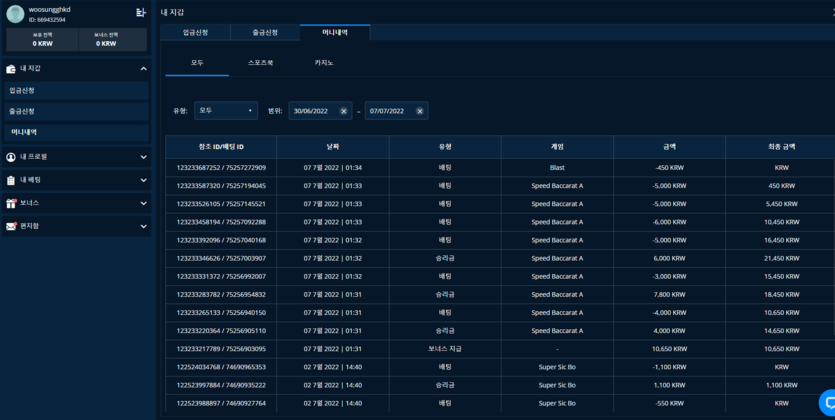Expand the 내 프로필 section
Screen dimensions: 835x420
(143, 157)
